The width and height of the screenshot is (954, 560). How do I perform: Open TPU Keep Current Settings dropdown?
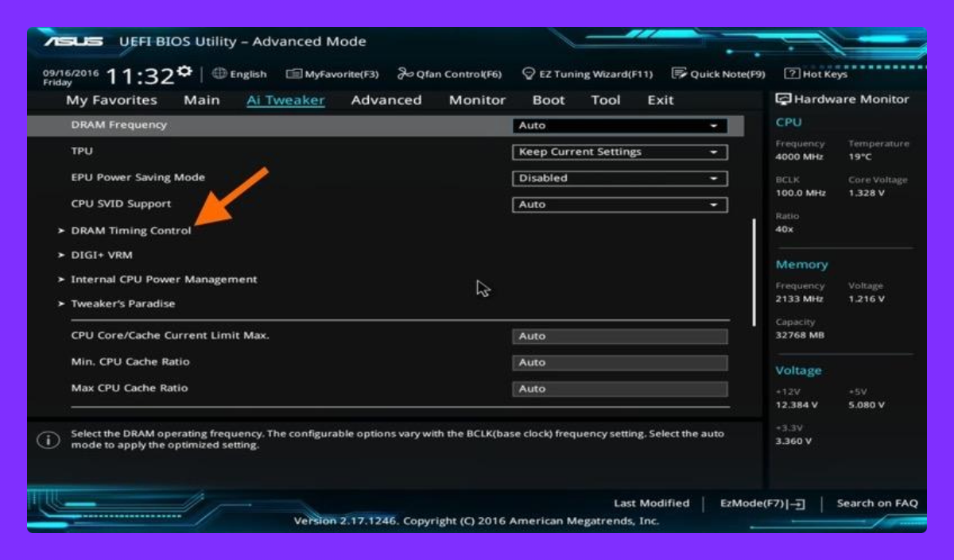(x=620, y=152)
